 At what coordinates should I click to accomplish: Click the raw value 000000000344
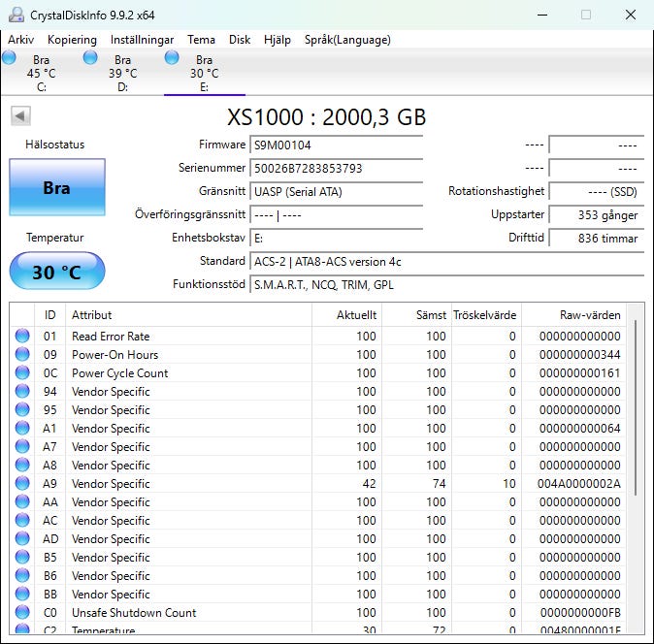(579, 355)
